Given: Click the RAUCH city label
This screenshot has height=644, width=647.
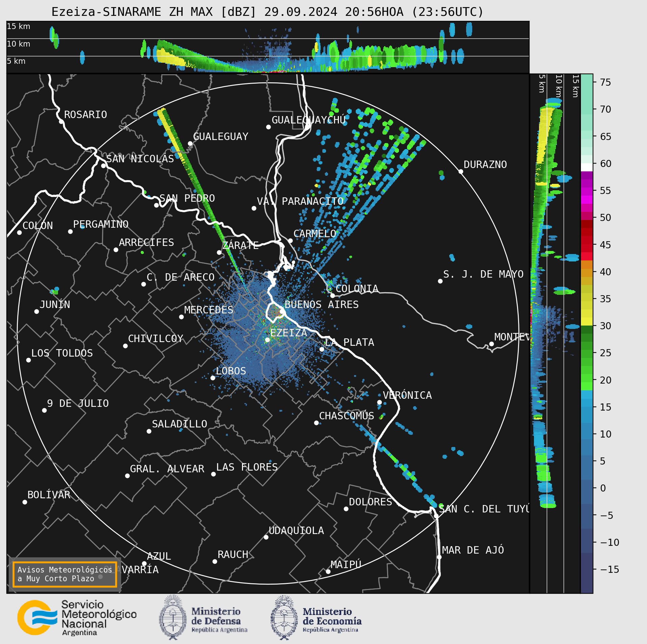Looking at the screenshot, I should tap(233, 554).
